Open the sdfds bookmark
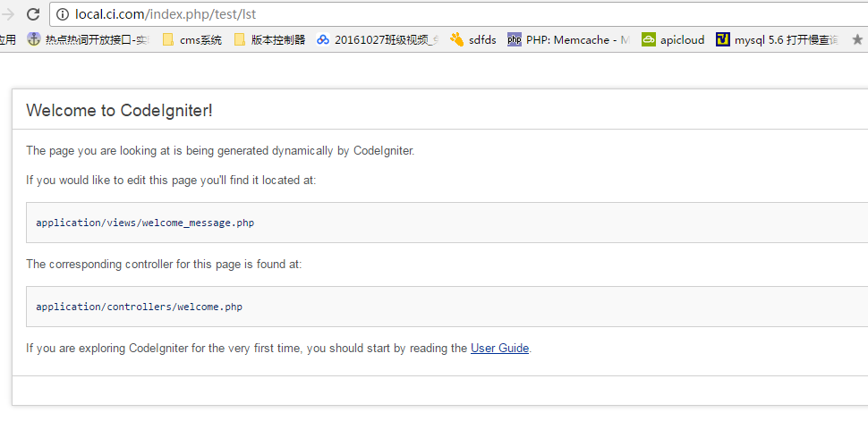Image resolution: width=868 pixels, height=421 pixels. 472,39
